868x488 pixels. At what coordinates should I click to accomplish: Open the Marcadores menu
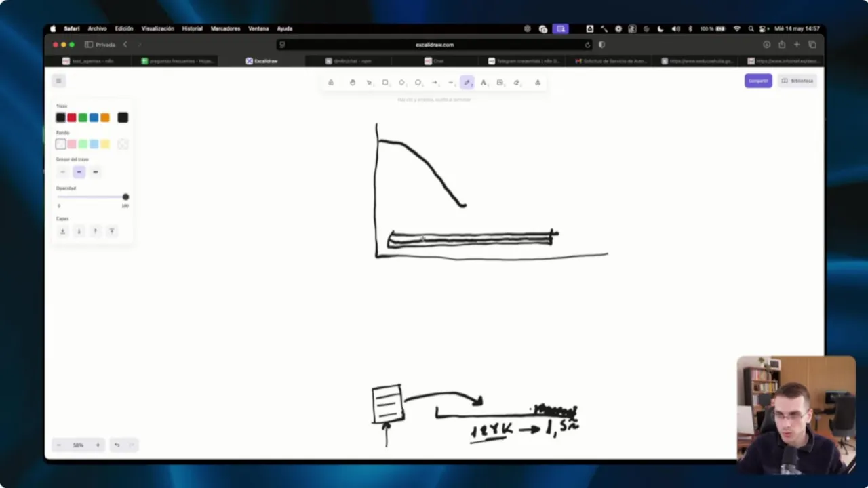pos(225,28)
